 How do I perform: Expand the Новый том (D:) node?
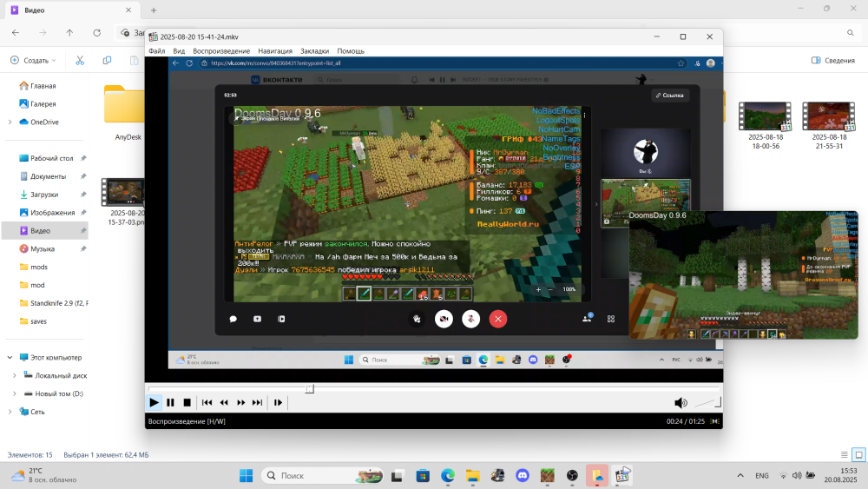(x=15, y=393)
